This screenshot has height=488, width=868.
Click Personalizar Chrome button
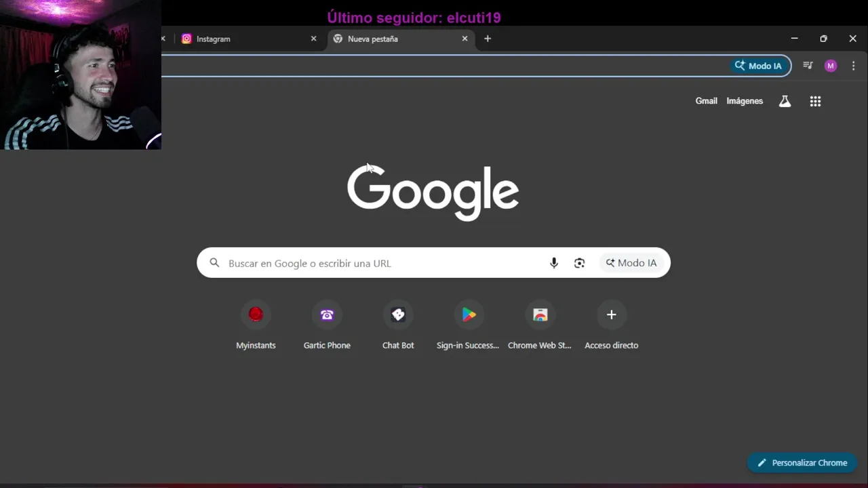coord(802,462)
